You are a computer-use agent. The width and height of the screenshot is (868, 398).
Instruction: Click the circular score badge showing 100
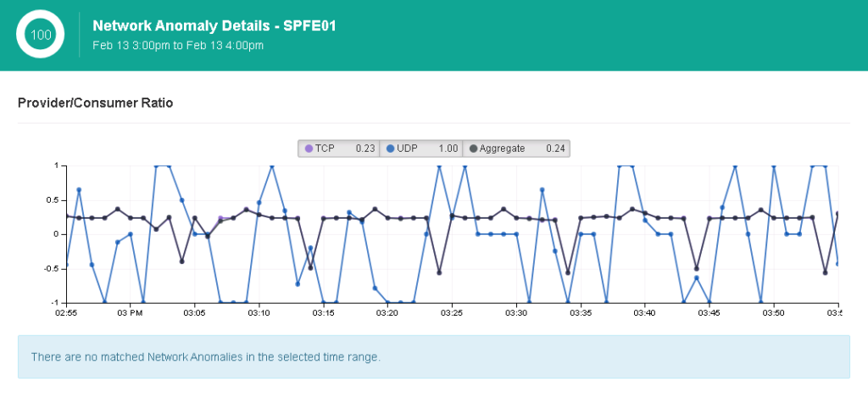point(41,35)
